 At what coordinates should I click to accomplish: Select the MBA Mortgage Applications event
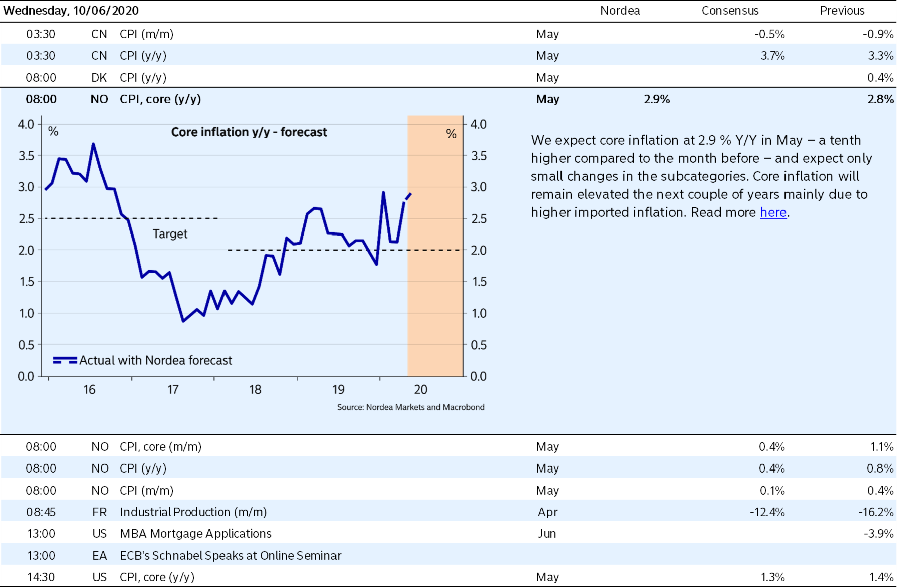coord(195,534)
